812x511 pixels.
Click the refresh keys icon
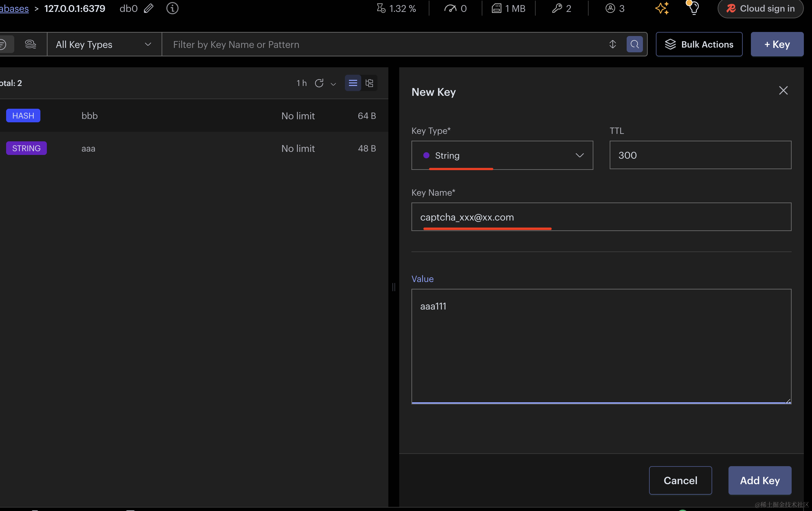coord(319,83)
